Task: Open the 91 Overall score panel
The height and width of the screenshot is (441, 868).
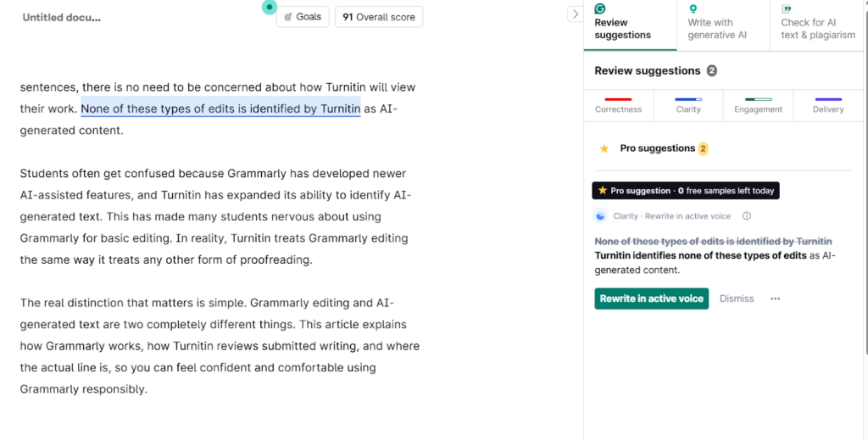Action: pyautogui.click(x=379, y=17)
